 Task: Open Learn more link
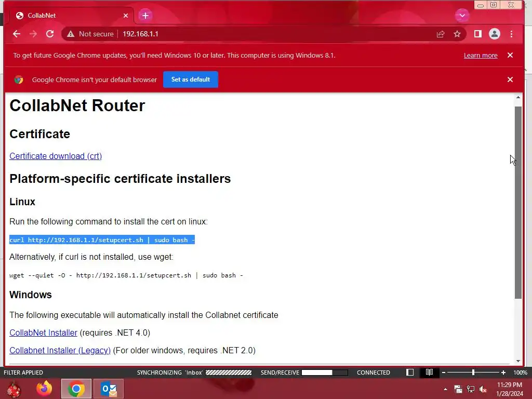tap(481, 55)
